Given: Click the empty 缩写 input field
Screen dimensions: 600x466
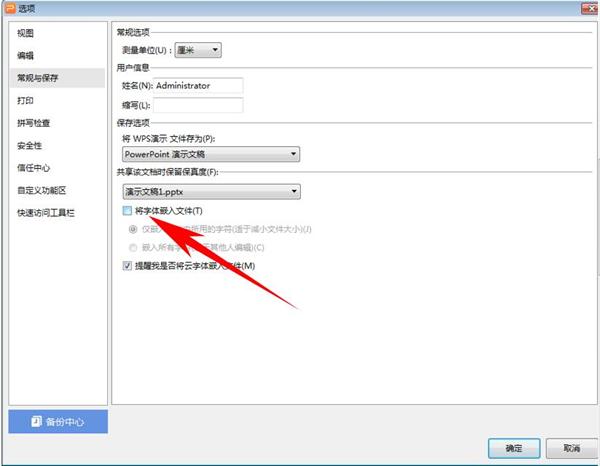Looking at the screenshot, I should click(x=198, y=105).
